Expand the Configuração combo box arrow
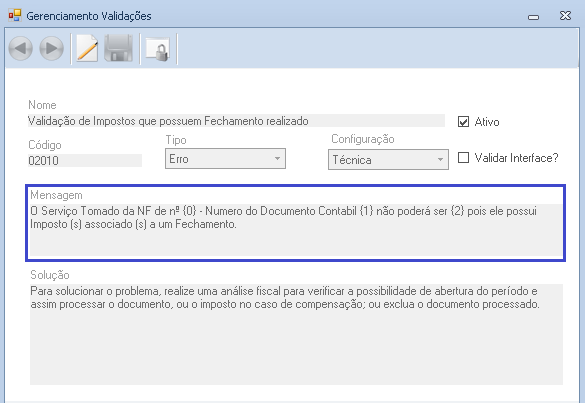The width and height of the screenshot is (585, 403). [440, 160]
